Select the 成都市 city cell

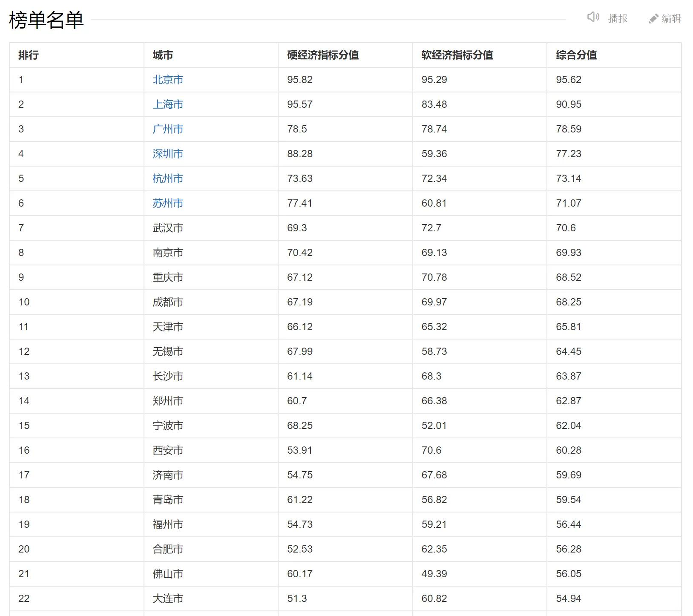[x=211, y=302]
